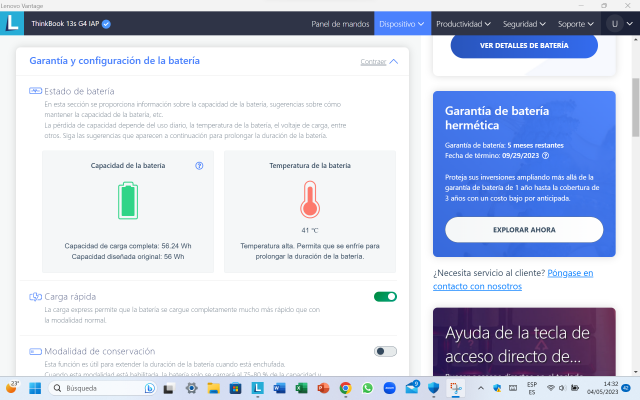Open Settings gear on the taskbar
The width and height of the screenshot is (640, 400).
point(191,388)
